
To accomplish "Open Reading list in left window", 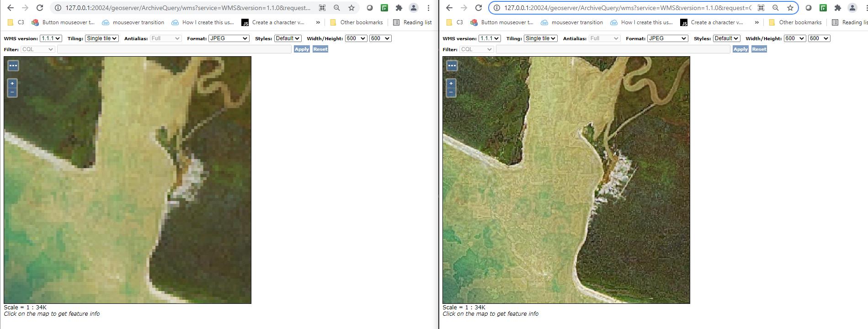I will coord(413,22).
